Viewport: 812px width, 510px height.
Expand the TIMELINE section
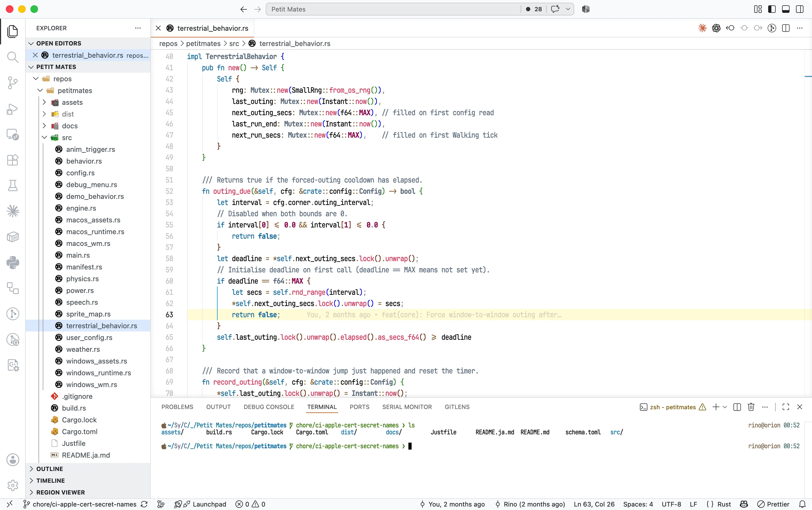[x=88, y=481]
